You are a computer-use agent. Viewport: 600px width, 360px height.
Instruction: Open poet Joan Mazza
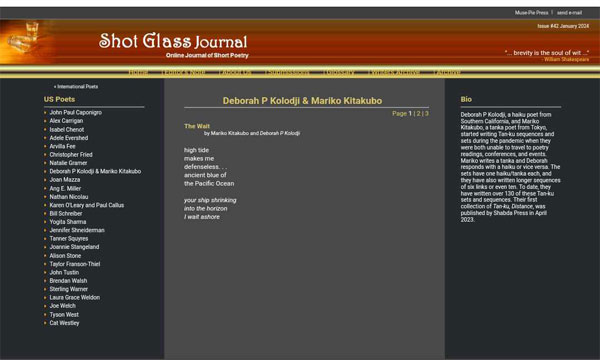(x=65, y=180)
